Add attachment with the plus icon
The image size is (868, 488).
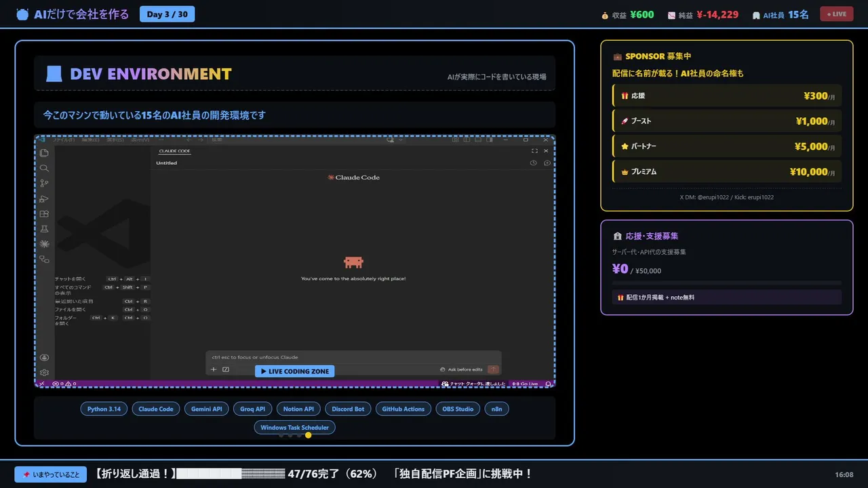214,369
